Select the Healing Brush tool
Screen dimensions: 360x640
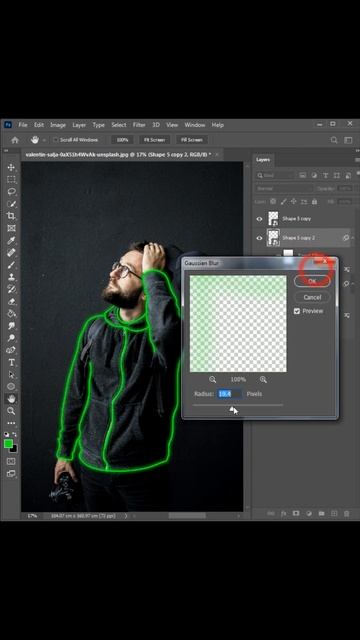[x=11, y=253]
